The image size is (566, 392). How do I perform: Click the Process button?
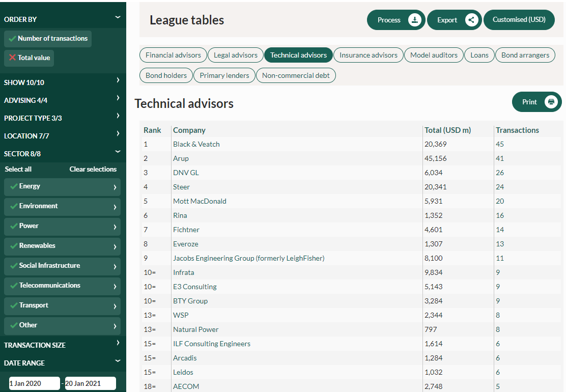tap(396, 20)
